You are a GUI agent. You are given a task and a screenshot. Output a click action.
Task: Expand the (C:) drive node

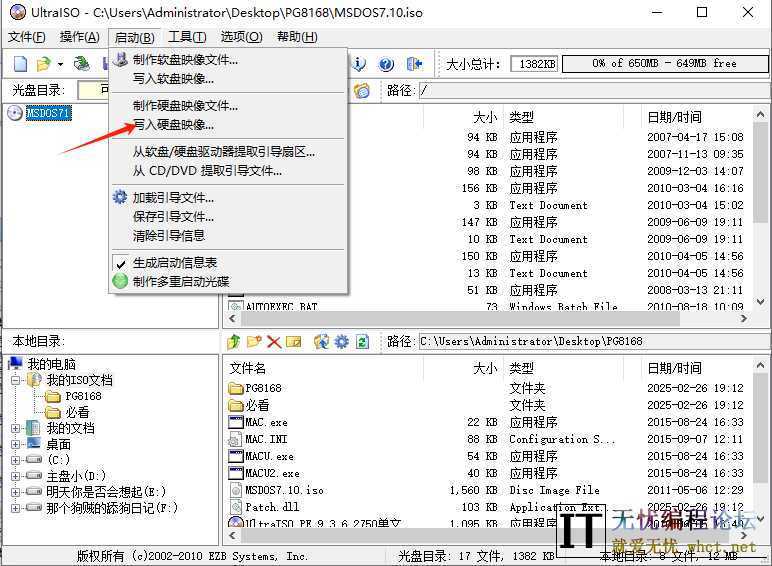coord(16,460)
